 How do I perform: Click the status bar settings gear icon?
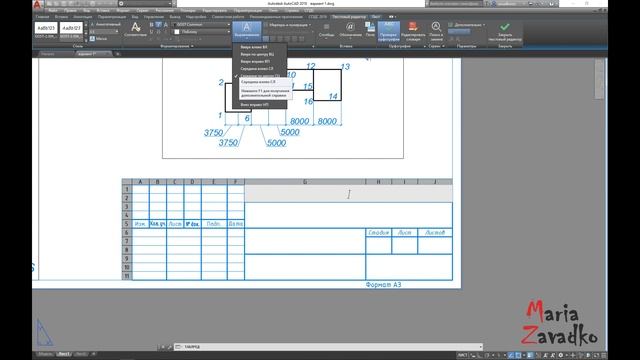coord(561,355)
